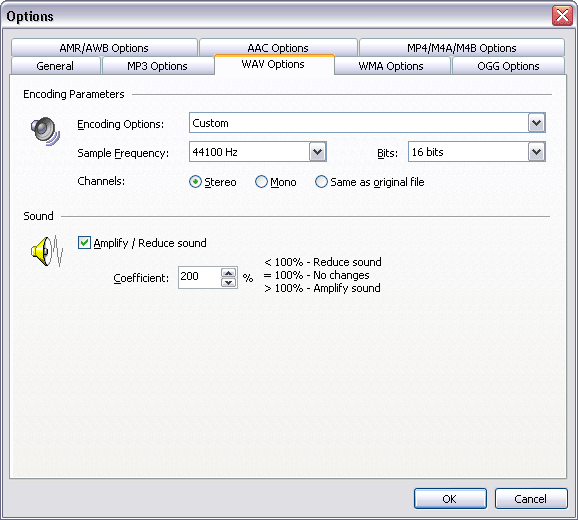Click the "> 100% - Amplify sound" text
The image size is (578, 520).
322,288
